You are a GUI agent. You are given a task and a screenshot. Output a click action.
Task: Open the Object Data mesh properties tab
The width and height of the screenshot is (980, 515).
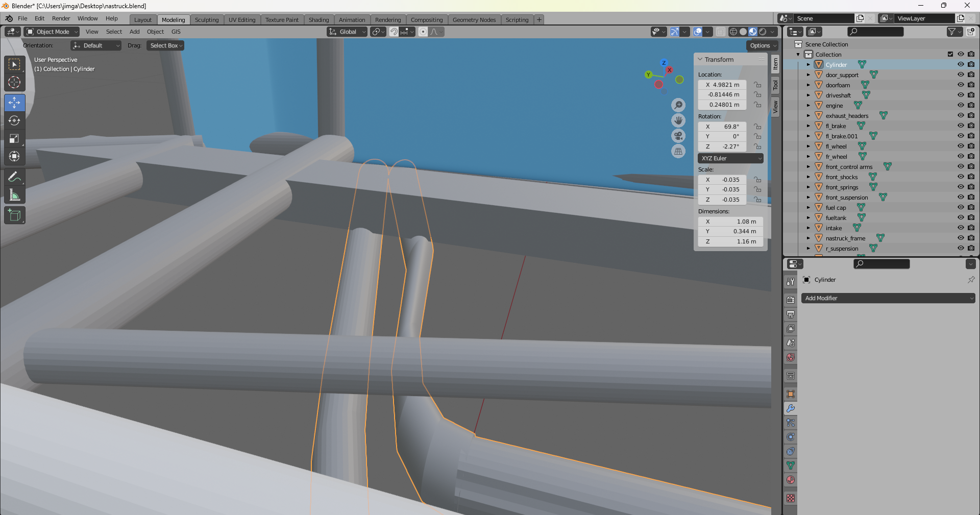[791, 465]
